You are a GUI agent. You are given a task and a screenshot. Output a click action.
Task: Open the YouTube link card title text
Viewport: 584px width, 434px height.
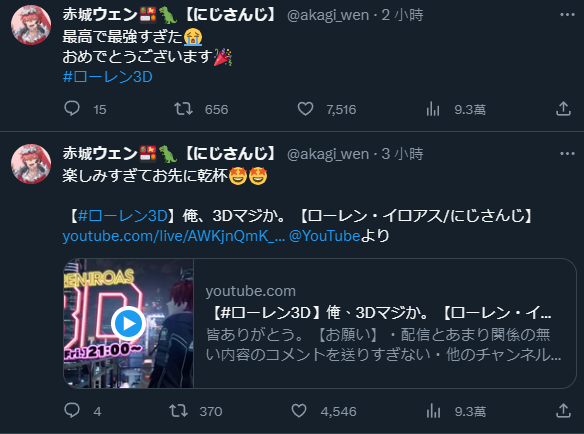(380, 313)
